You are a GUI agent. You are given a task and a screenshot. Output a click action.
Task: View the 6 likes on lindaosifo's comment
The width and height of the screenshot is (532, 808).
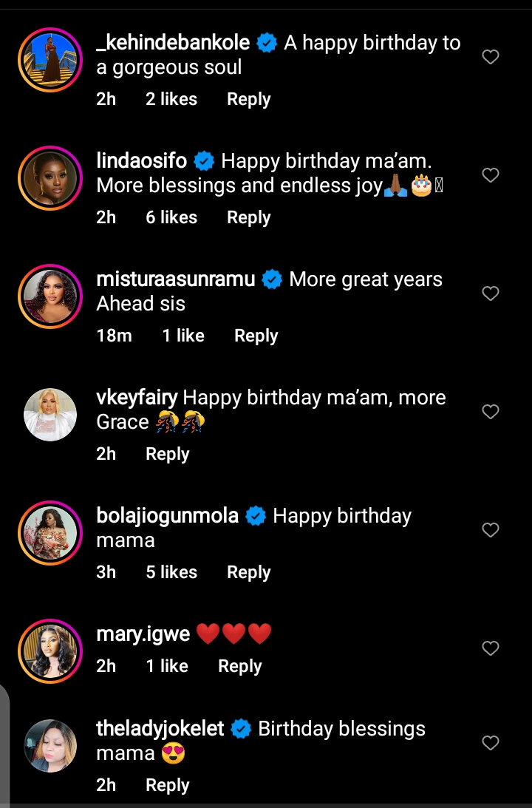point(171,217)
